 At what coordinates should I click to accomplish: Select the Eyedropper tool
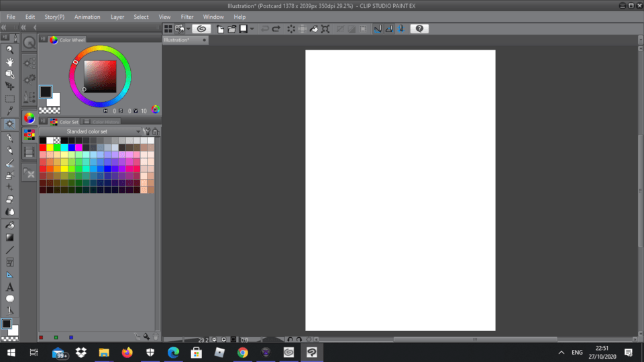(x=10, y=111)
